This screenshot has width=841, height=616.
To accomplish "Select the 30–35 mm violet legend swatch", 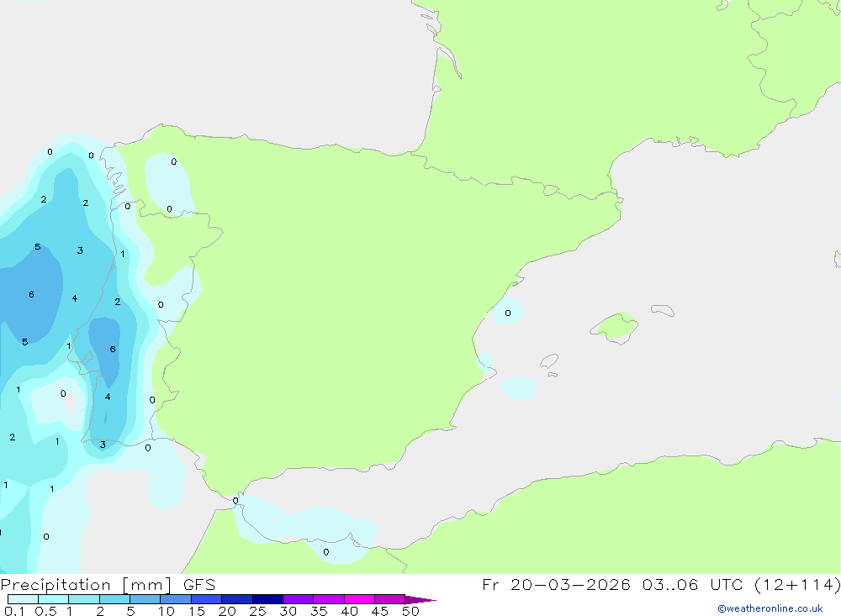I will pyautogui.click(x=299, y=599).
